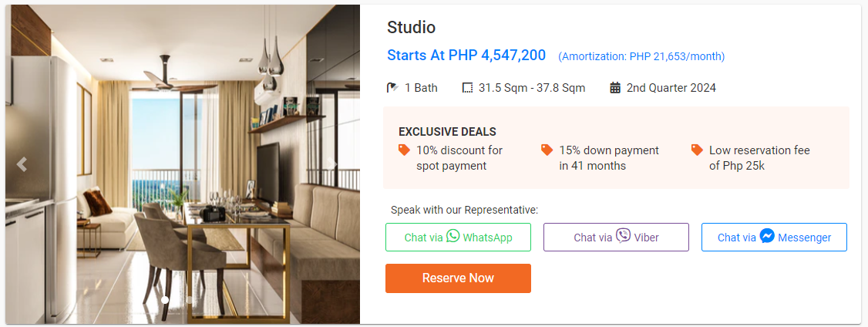Open Chat via WhatsApp button

click(458, 238)
